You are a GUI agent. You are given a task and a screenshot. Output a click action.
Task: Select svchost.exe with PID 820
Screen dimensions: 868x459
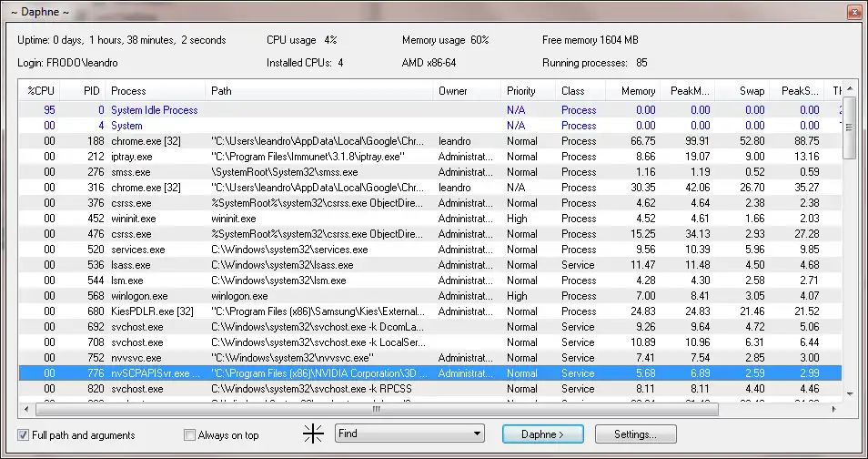430,389
